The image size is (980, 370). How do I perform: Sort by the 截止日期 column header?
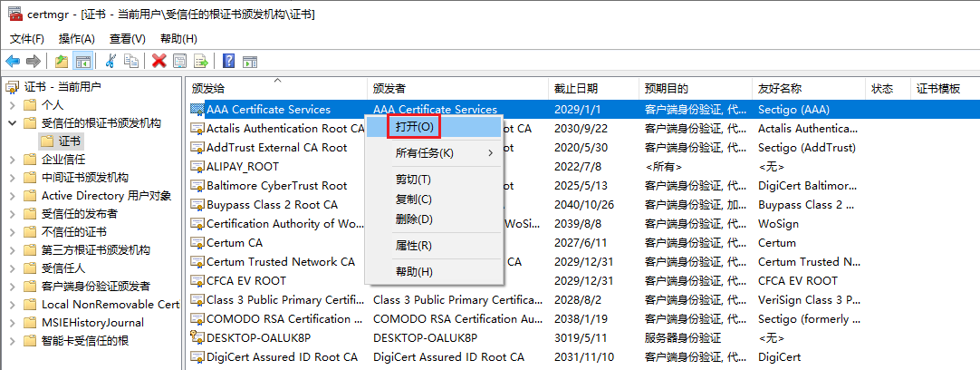click(x=576, y=89)
